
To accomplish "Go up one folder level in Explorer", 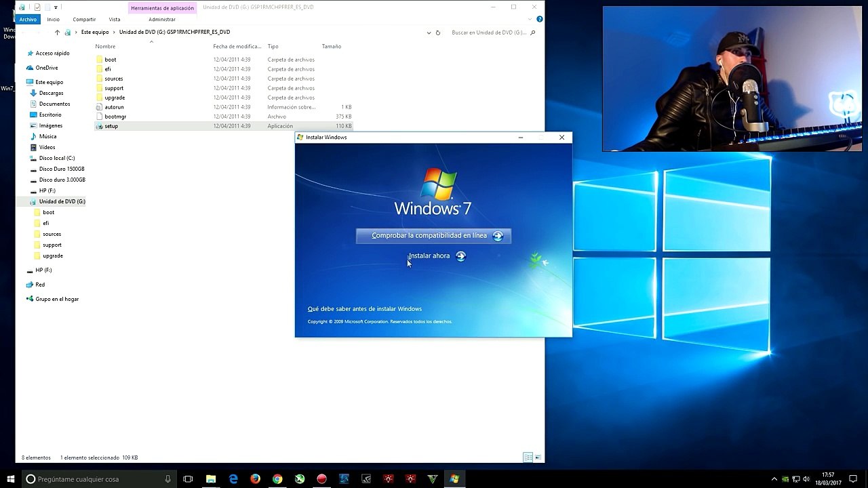I will tap(57, 33).
